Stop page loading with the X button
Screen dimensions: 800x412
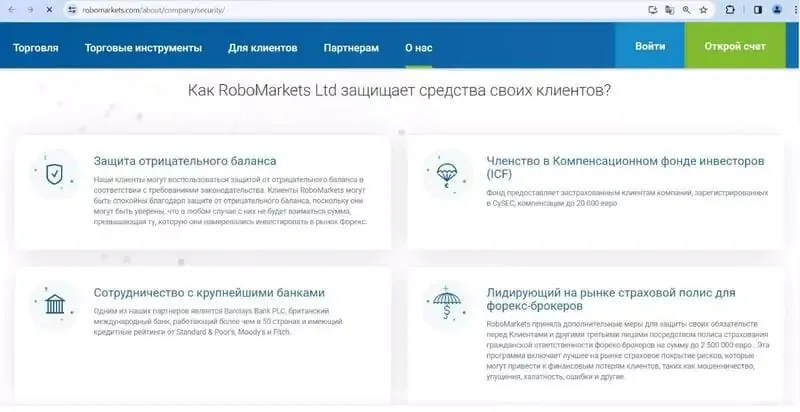pos(49,10)
